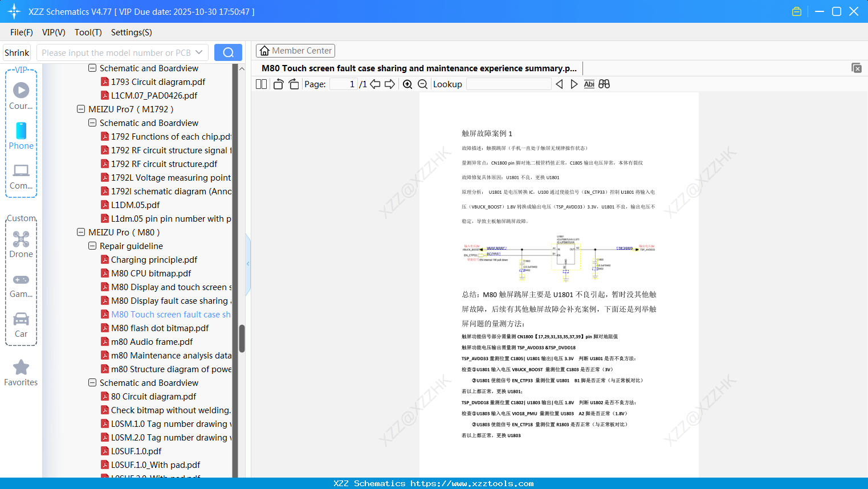Open the Member Center
Viewport: 868px width, 489px height.
[x=295, y=51]
